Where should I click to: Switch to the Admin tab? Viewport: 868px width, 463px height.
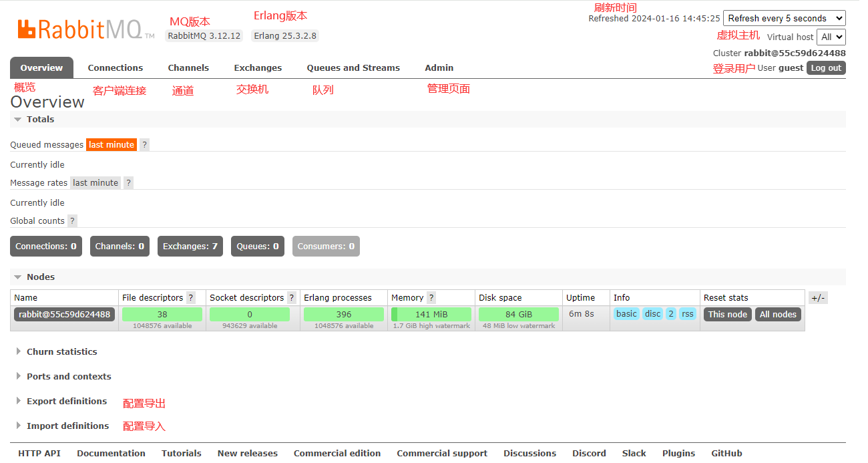point(439,67)
